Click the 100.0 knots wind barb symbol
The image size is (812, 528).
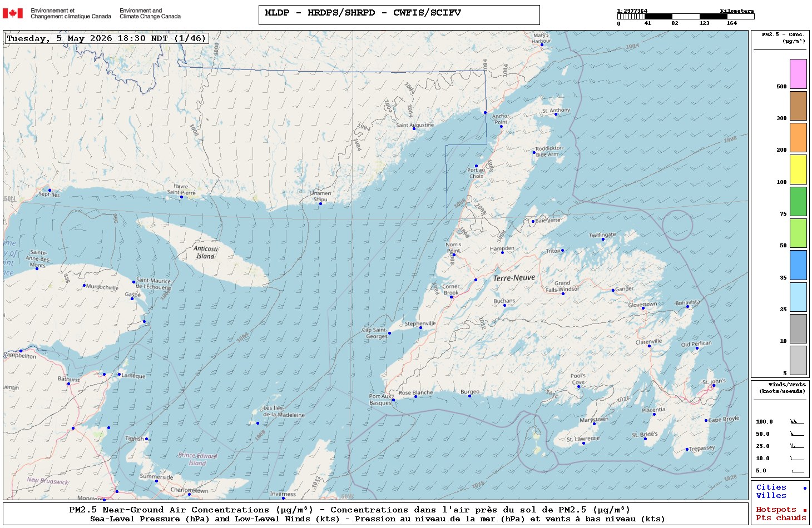pyautogui.click(x=797, y=421)
